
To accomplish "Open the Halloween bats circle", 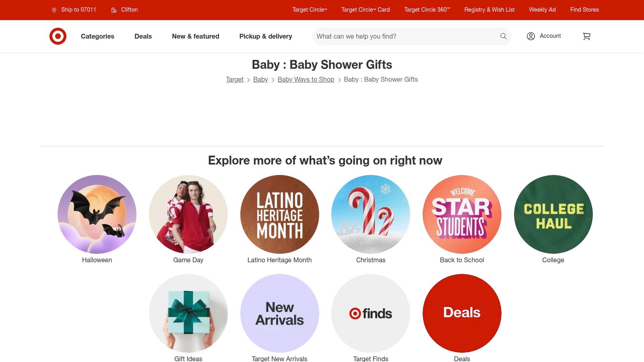I will [x=97, y=214].
